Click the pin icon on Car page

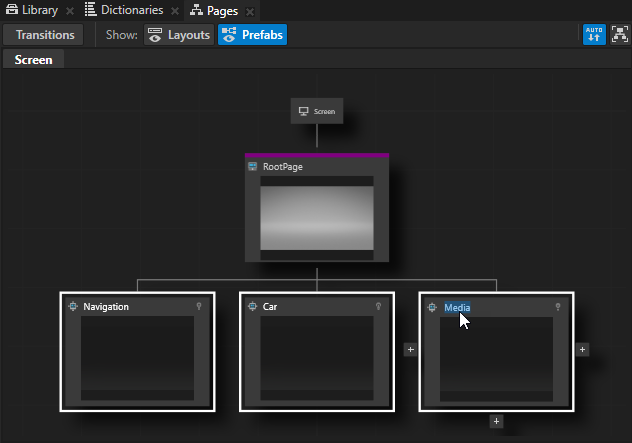[379, 307]
